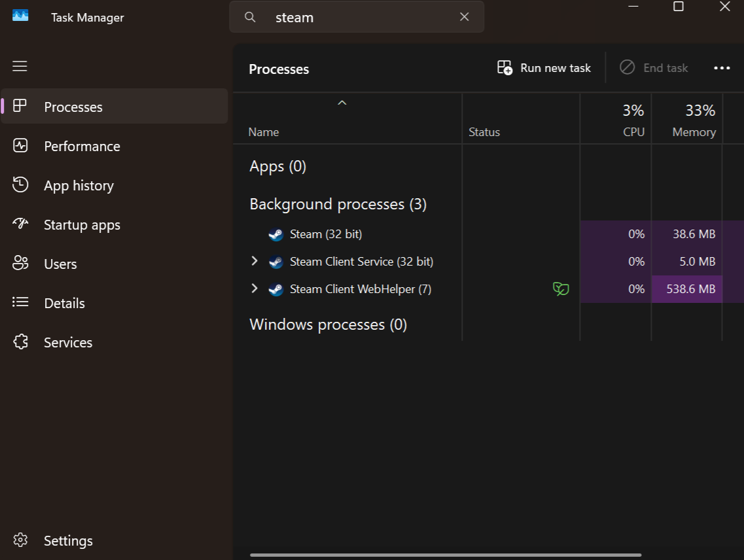Image resolution: width=744 pixels, height=560 pixels.
Task: Expand the Steam Client WebHelper group
Action: [x=255, y=289]
